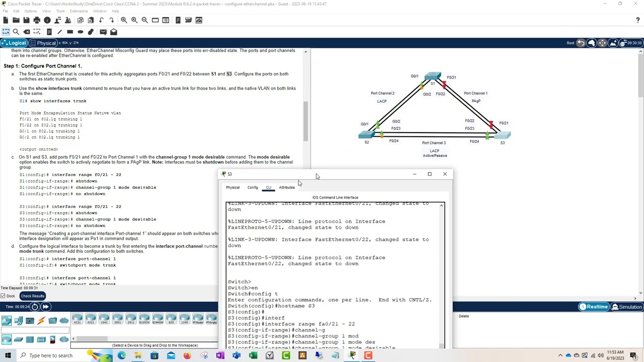The width and height of the screenshot is (644, 362).
Task: Click the Zoom In magnifier icon
Action: coord(124,20)
